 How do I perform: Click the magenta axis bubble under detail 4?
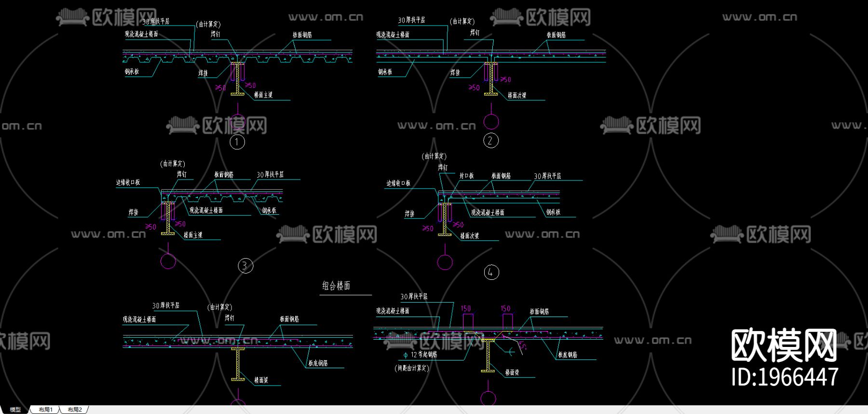point(445,262)
